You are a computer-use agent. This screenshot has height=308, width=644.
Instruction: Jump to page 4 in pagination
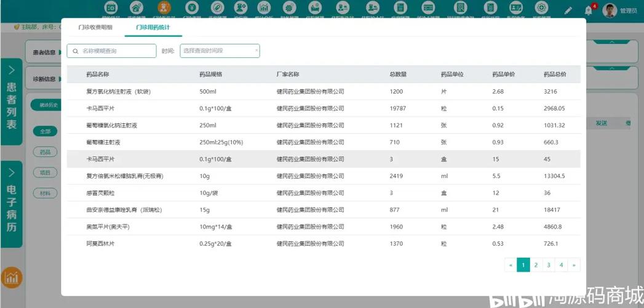coord(561,265)
